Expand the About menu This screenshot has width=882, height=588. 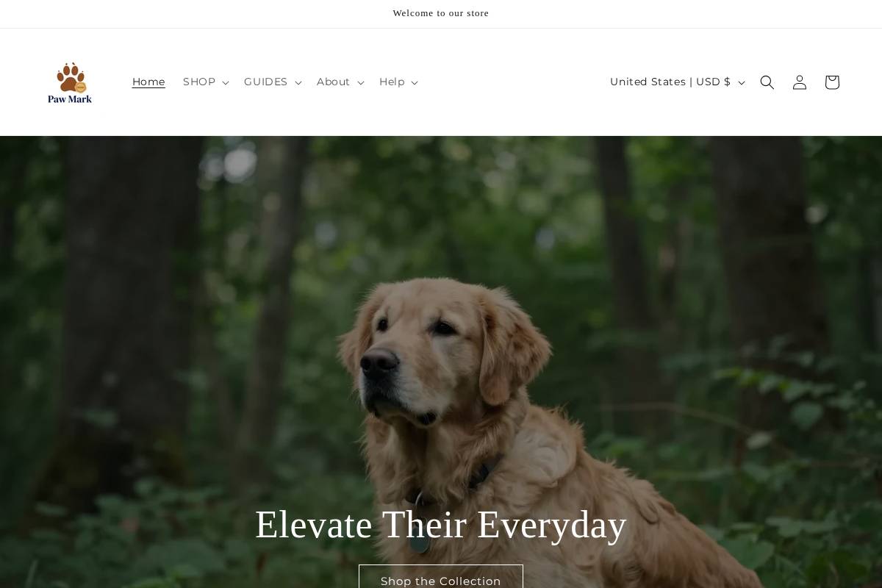pos(340,82)
